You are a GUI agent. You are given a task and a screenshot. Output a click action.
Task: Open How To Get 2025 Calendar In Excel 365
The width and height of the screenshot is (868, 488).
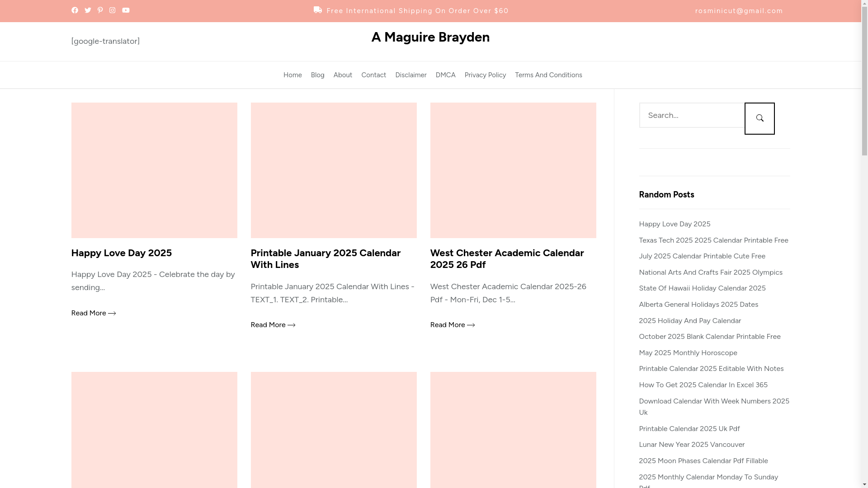[x=703, y=385]
